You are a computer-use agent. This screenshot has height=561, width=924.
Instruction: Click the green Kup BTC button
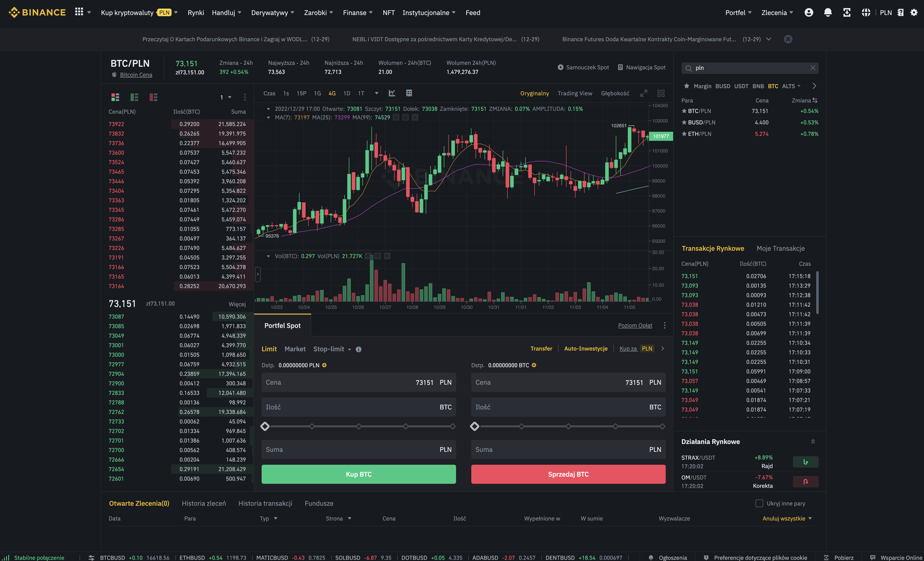click(x=359, y=474)
